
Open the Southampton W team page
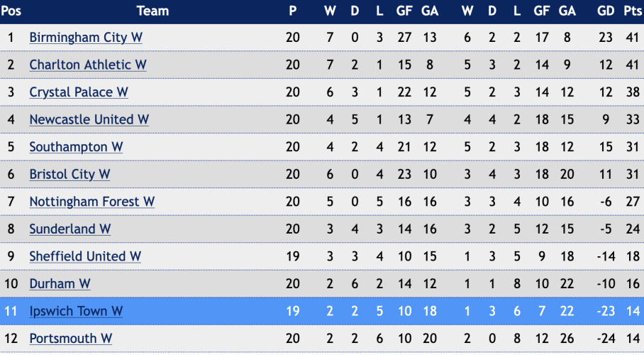coord(76,147)
